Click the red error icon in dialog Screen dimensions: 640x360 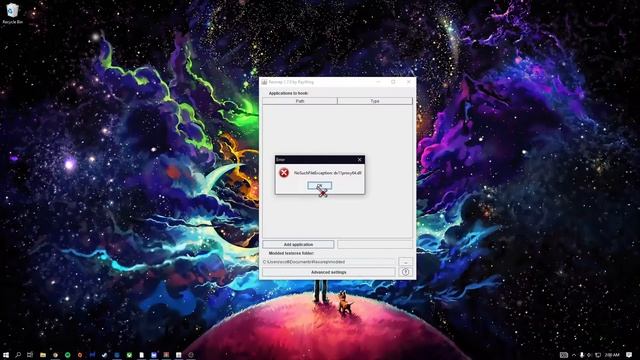284,173
